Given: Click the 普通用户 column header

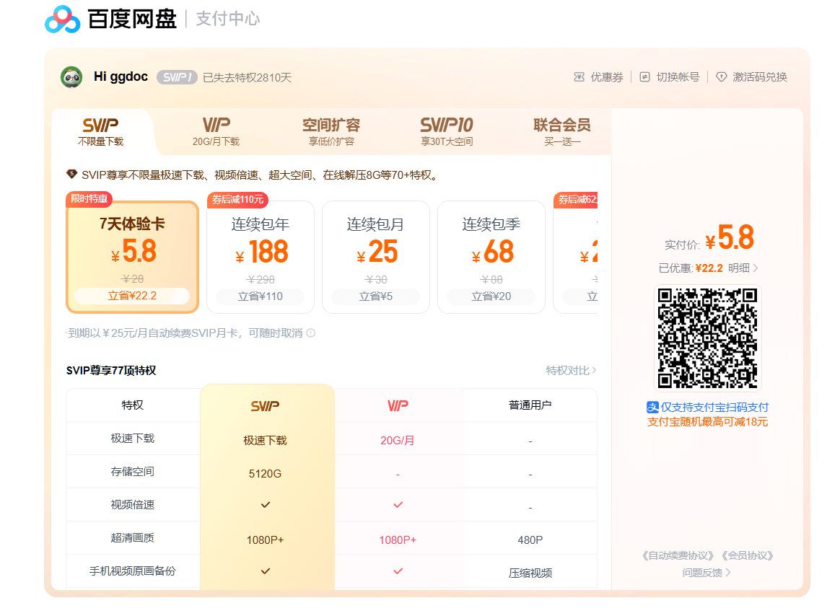Looking at the screenshot, I should [x=530, y=405].
